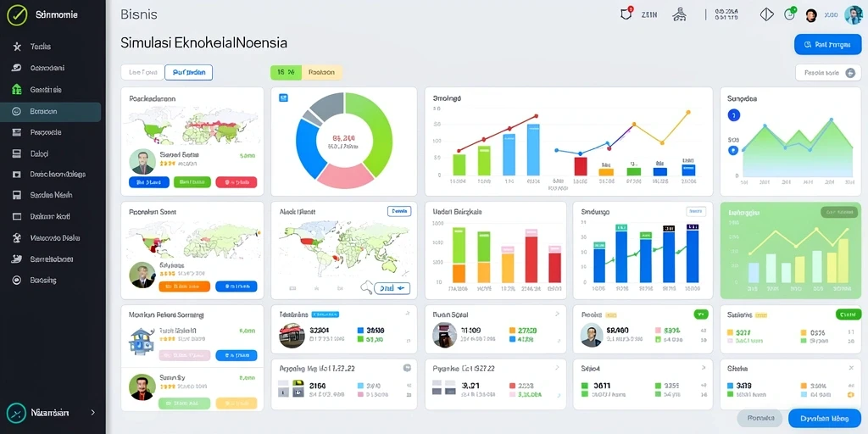Viewport: 868px width, 434px height.
Task: Click the house-and-person icon in top bar
Action: pos(680,15)
